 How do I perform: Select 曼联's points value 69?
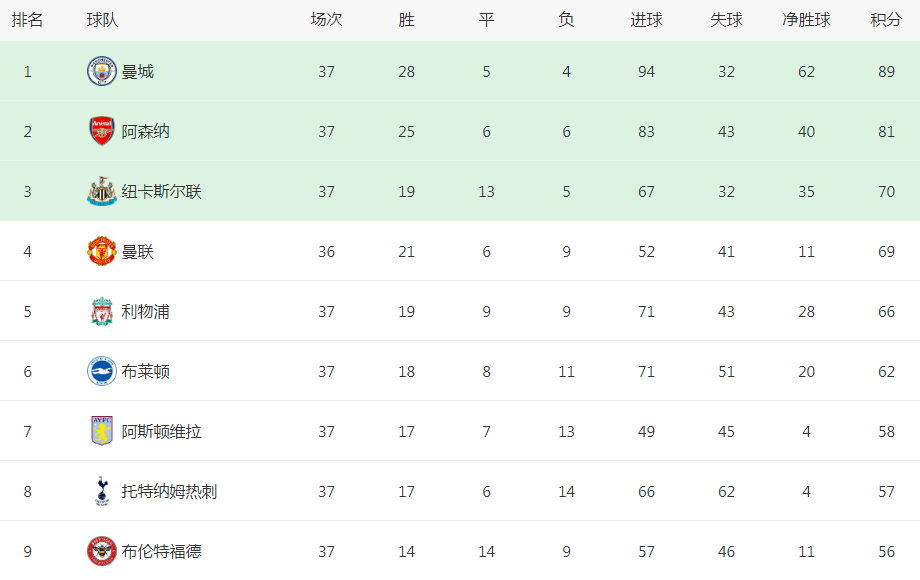point(886,252)
